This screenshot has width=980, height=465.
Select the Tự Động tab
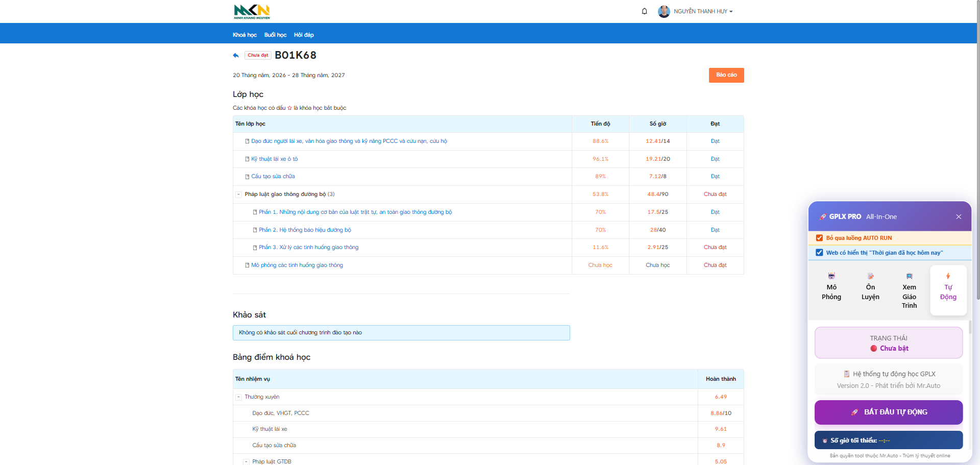948,289
